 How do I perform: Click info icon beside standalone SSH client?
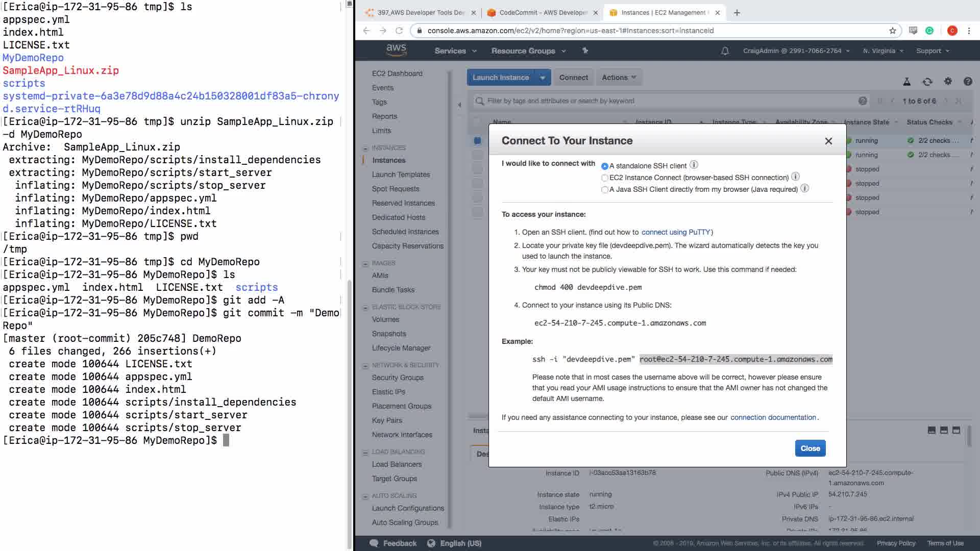point(694,165)
